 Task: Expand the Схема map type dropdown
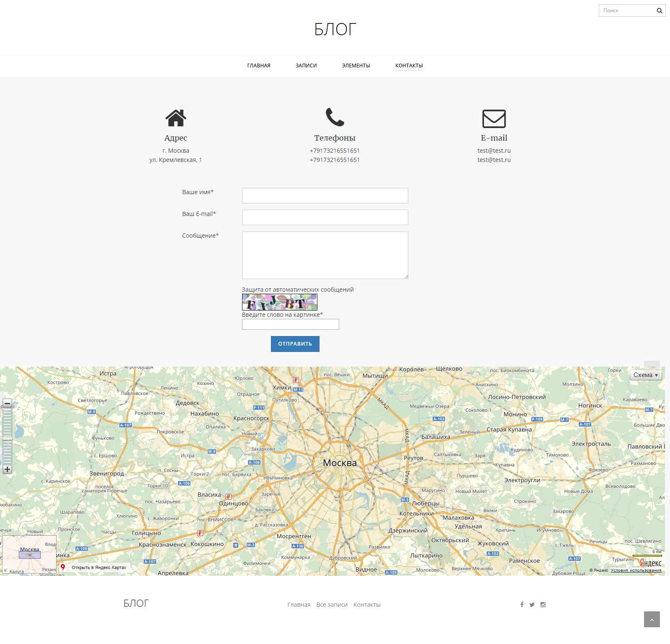pos(645,375)
